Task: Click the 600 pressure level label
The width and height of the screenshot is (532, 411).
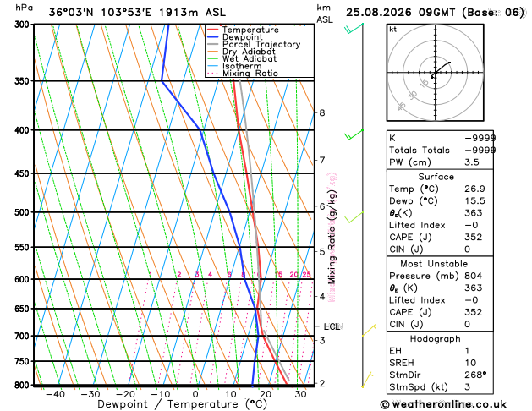Action: 24,279
